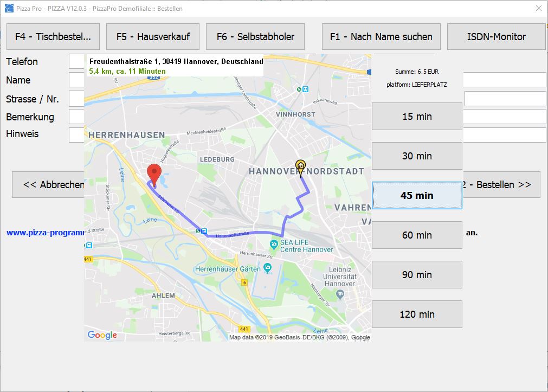548x392 pixels.
Task: Open F4 Tischbestellung mode
Action: 53,37
